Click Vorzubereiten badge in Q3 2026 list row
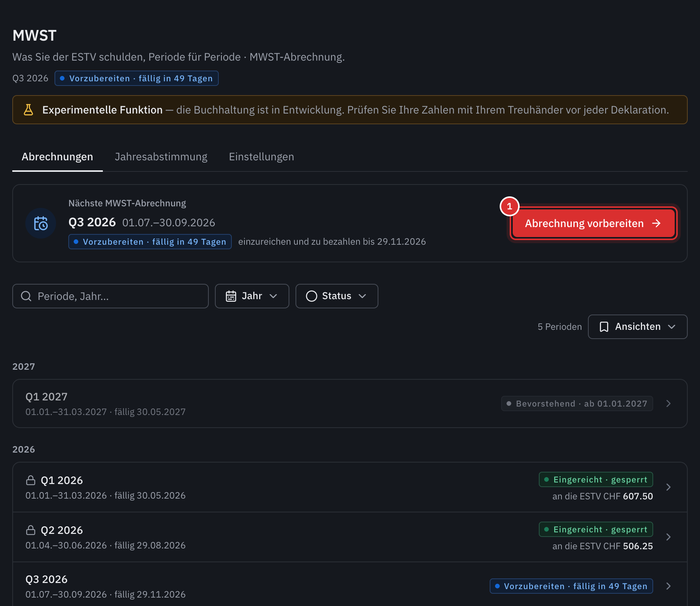The height and width of the screenshot is (606, 700). (x=571, y=586)
